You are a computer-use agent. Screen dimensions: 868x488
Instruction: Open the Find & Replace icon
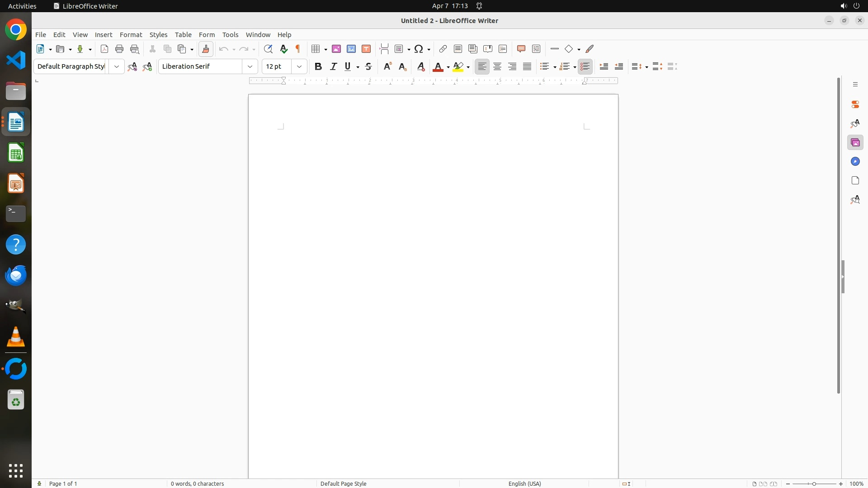pos(268,49)
